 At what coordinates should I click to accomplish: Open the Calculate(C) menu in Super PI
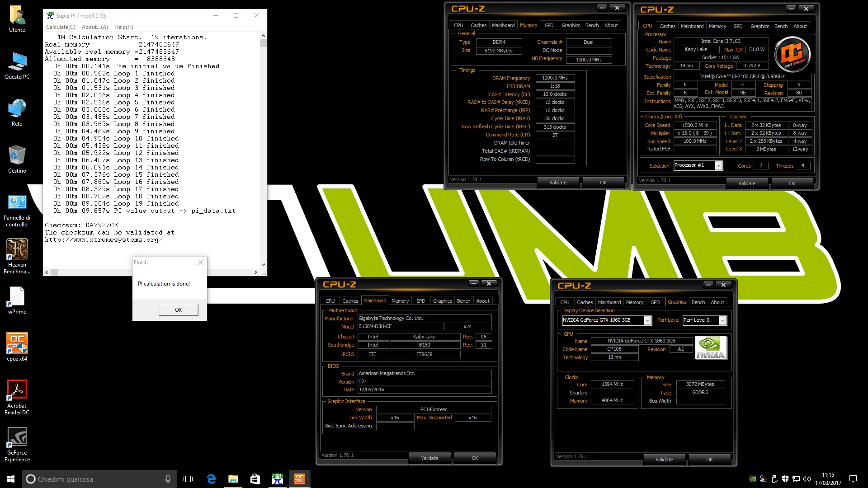coord(61,27)
